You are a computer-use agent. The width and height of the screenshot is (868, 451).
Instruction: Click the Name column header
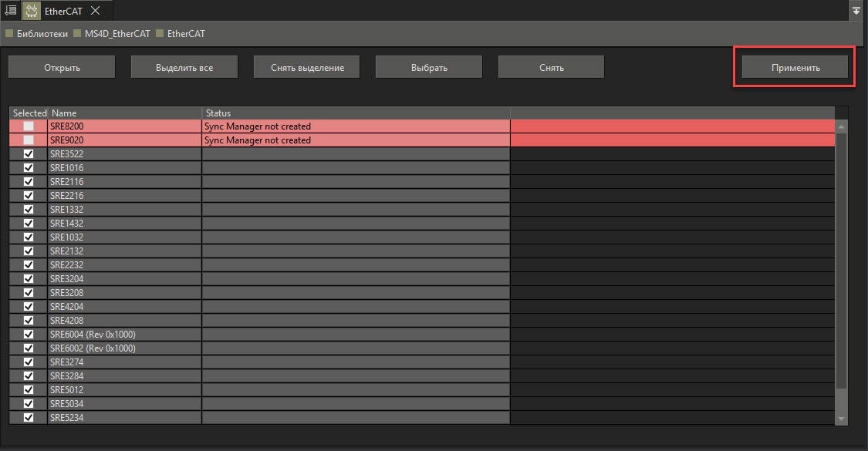tap(125, 113)
